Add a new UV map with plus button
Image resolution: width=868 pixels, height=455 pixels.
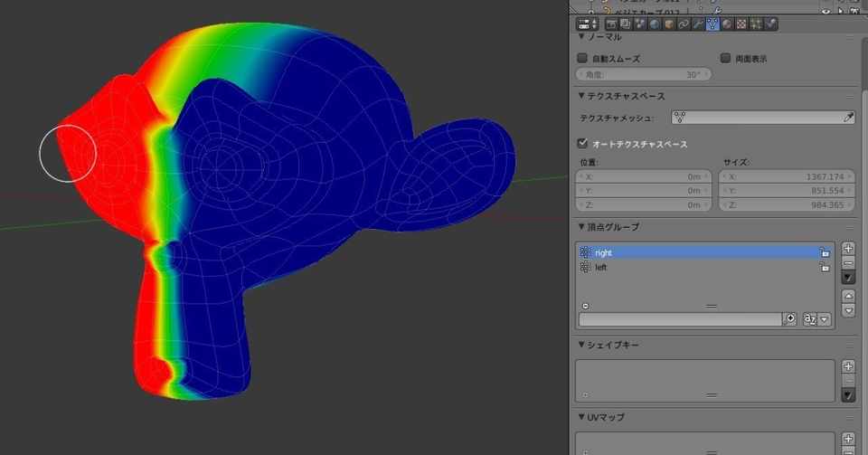(848, 439)
